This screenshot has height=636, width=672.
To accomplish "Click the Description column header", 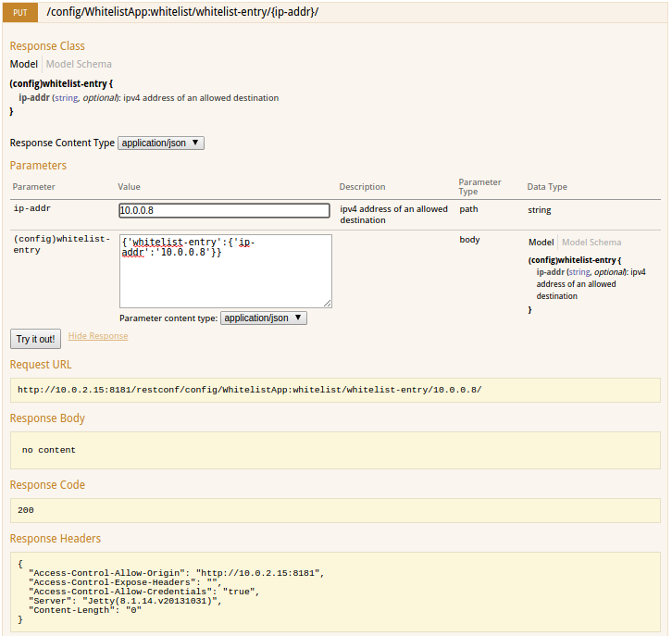I will click(x=362, y=187).
